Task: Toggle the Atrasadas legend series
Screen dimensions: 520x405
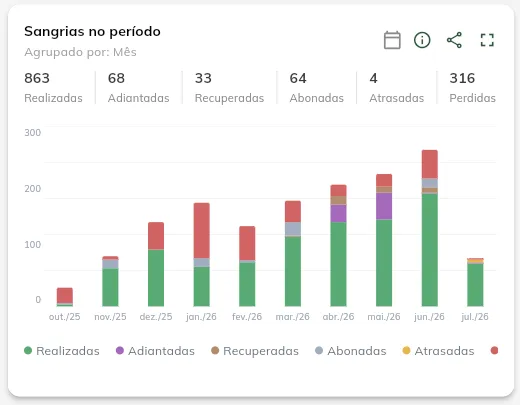Action: coord(438,351)
